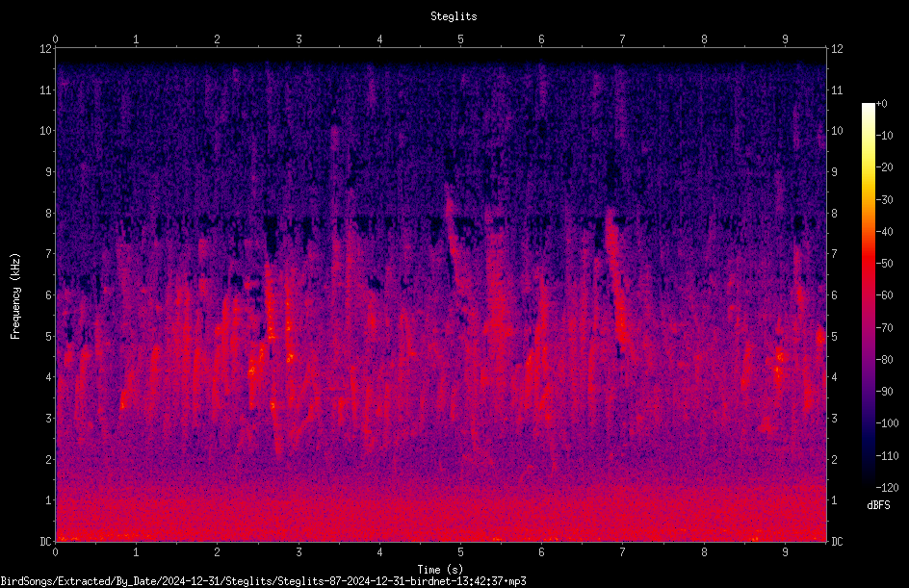Screen dimensions: 909x588
Task: Click the 3 kHz label on left axis
Action: (x=49, y=419)
